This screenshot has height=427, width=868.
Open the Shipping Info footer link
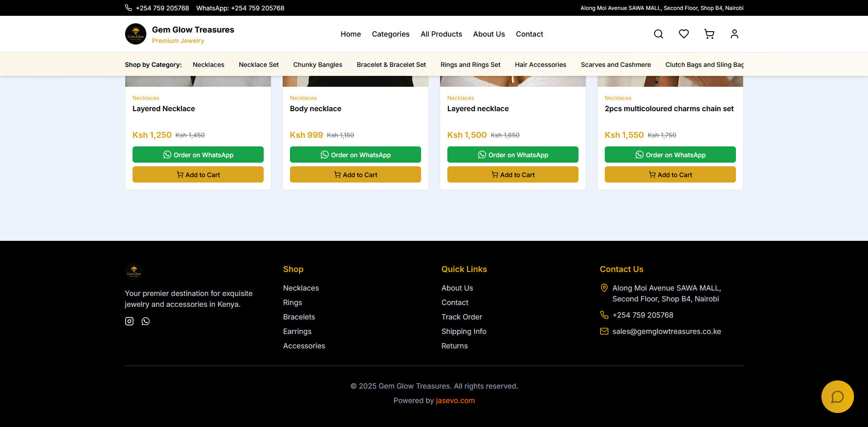click(464, 331)
